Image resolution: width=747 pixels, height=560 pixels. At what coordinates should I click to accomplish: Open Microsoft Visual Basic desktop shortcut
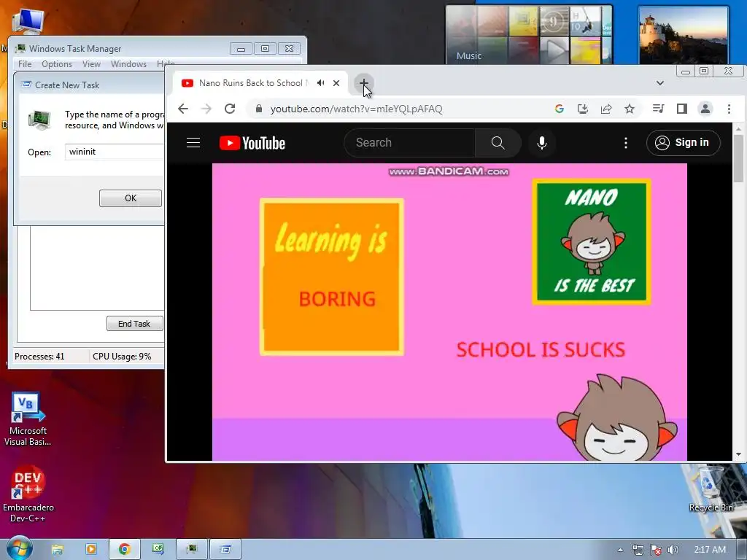pyautogui.click(x=28, y=418)
